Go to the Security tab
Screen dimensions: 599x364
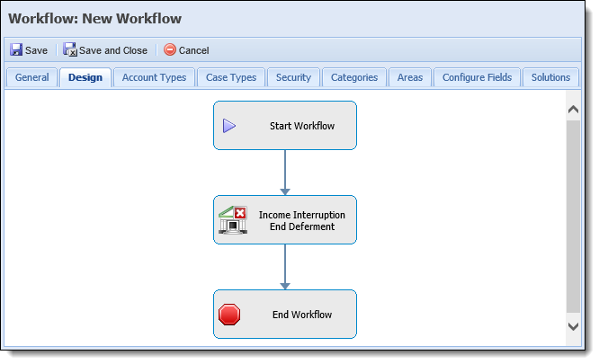tap(293, 77)
